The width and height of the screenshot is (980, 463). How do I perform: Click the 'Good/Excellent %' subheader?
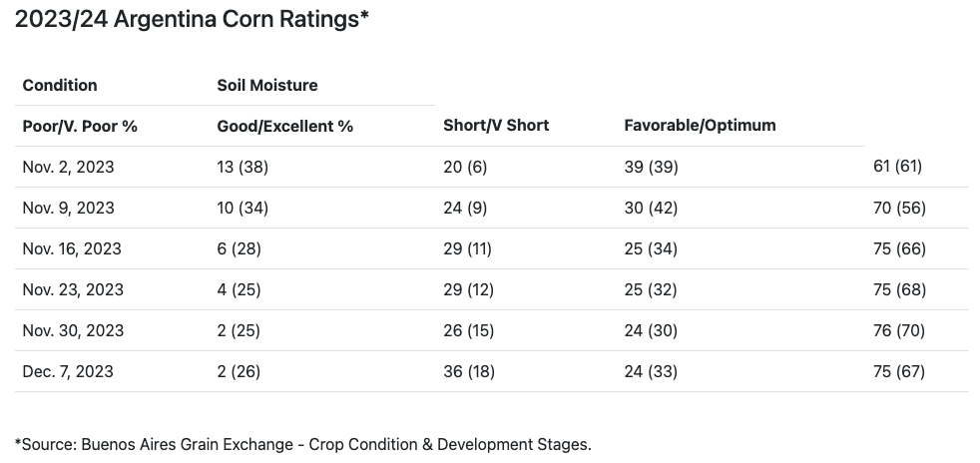tap(285, 126)
